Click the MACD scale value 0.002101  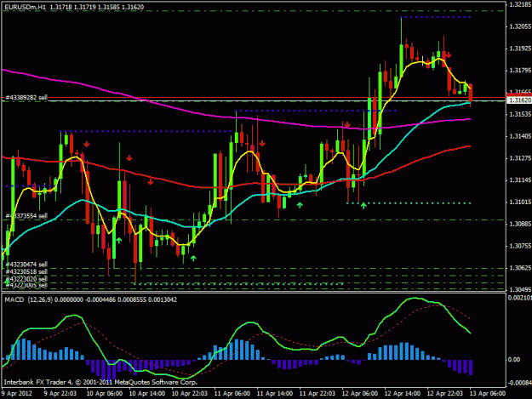point(520,298)
